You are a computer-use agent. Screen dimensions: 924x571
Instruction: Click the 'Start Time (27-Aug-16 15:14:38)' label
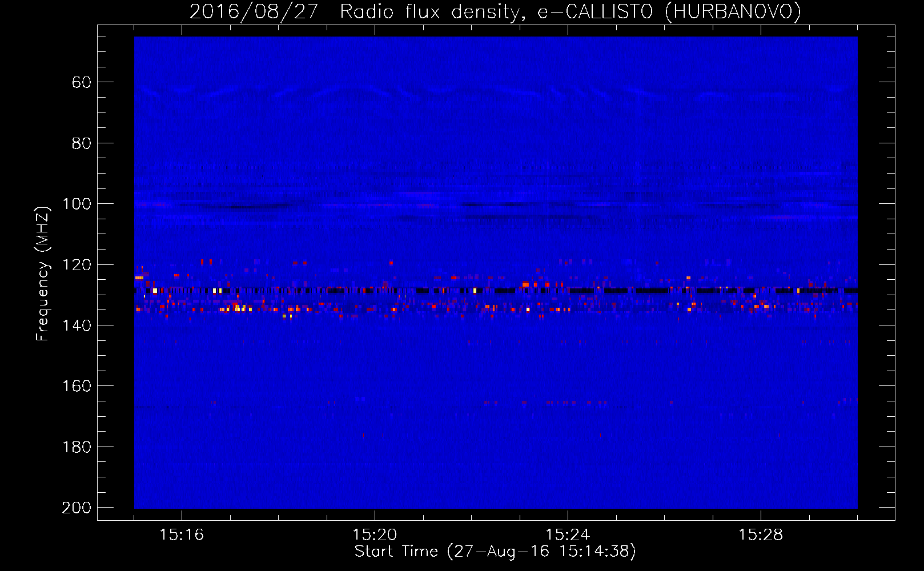tap(495, 552)
